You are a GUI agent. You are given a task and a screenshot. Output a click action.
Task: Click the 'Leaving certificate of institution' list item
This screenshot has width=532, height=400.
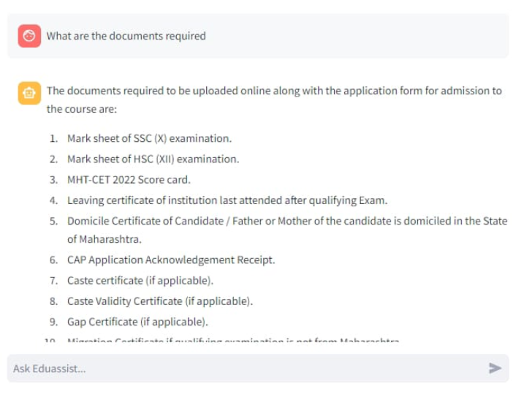227,200
